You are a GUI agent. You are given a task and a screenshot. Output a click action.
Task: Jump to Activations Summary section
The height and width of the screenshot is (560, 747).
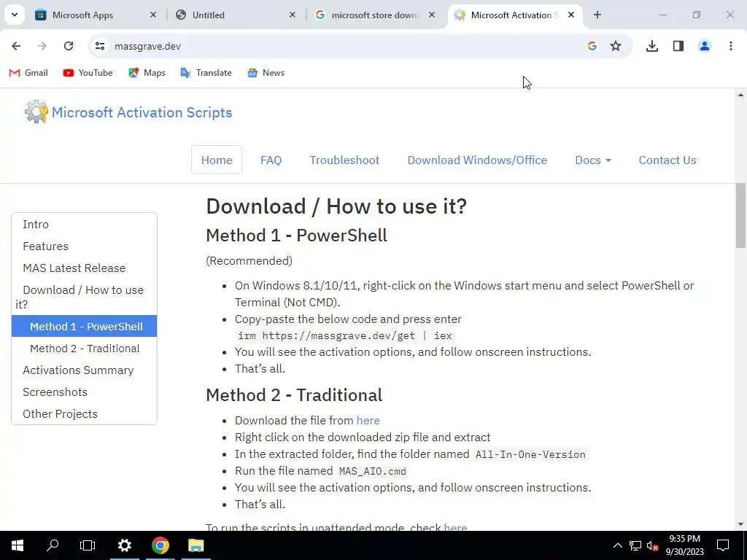click(78, 370)
